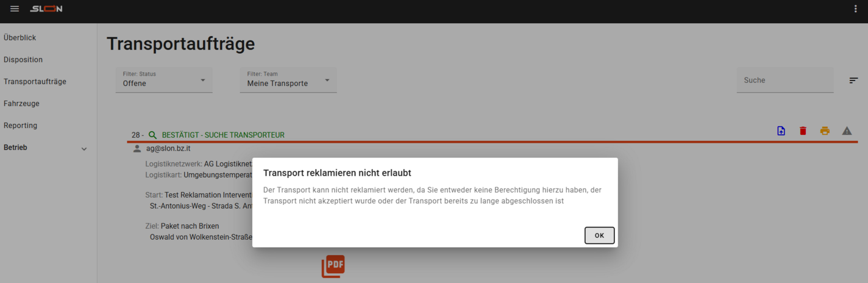868x283 pixels.
Task: Open Reporting in the sidebar
Action: pyautogui.click(x=21, y=126)
